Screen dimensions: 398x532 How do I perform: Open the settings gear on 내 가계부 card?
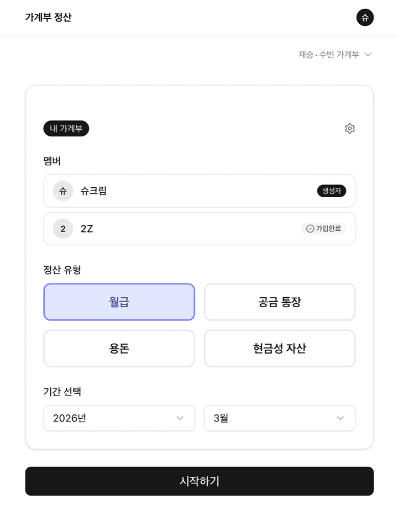click(x=350, y=128)
